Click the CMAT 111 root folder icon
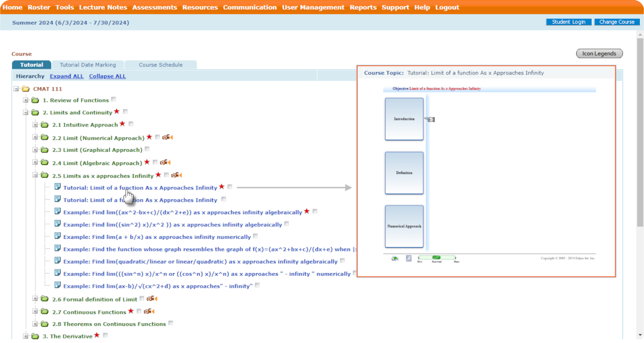This screenshot has height=343, width=644. tap(26, 89)
